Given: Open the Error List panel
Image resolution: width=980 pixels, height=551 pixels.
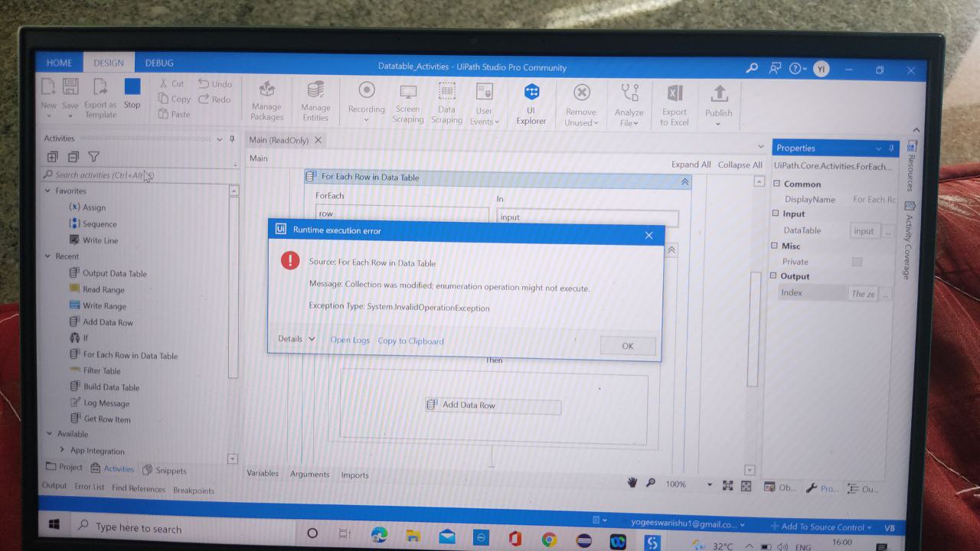Looking at the screenshot, I should pyautogui.click(x=89, y=487).
